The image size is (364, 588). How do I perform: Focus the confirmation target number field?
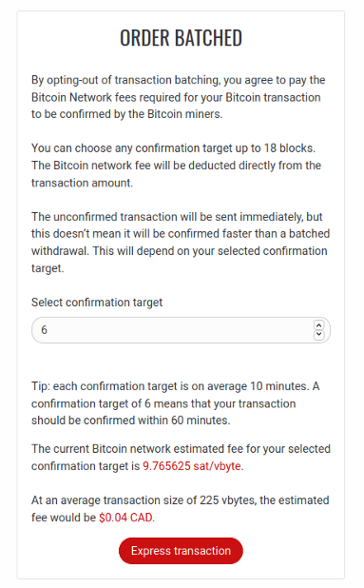click(181, 330)
